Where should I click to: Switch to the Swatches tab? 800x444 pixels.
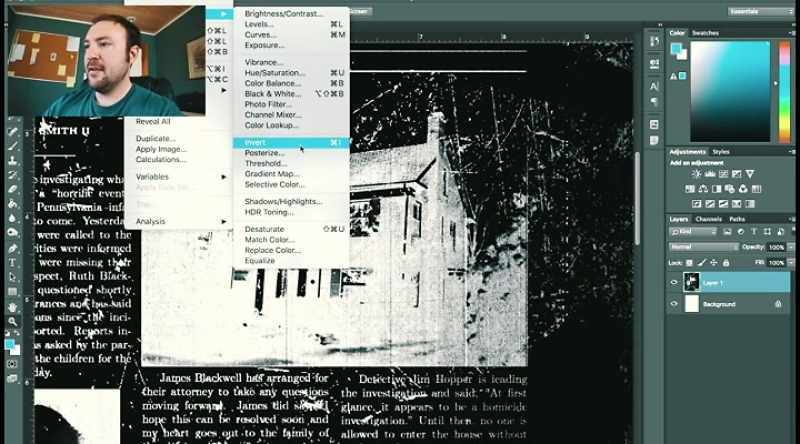[x=705, y=33]
